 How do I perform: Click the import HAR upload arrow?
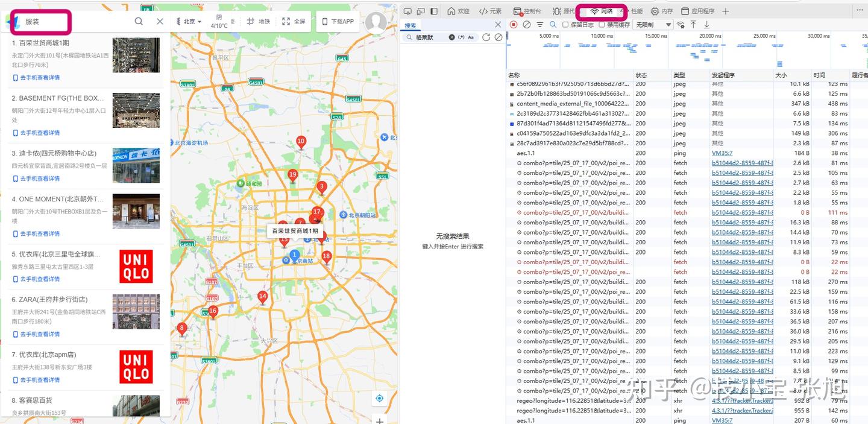pyautogui.click(x=693, y=25)
